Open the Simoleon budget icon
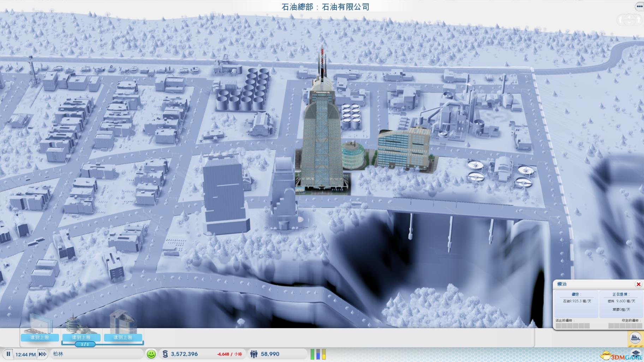Screen dimensions: 644x362 tap(165, 354)
